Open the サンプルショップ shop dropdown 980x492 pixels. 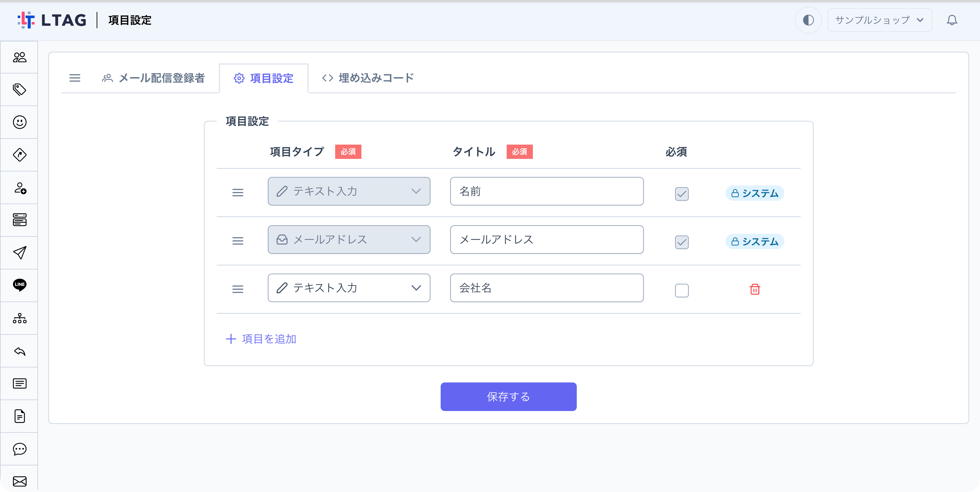880,20
